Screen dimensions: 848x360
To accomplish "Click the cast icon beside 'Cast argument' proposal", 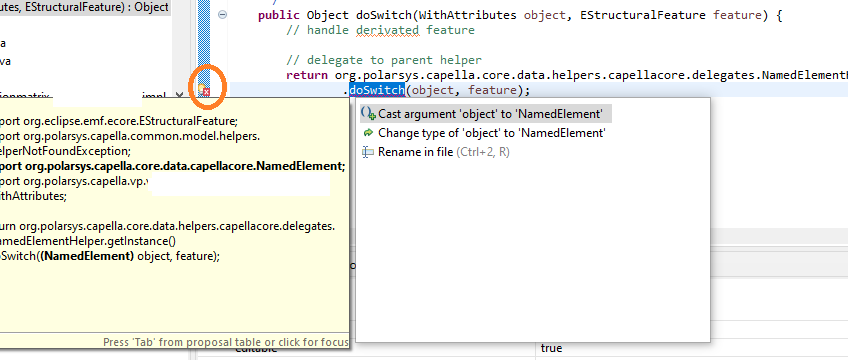I will click(368, 114).
